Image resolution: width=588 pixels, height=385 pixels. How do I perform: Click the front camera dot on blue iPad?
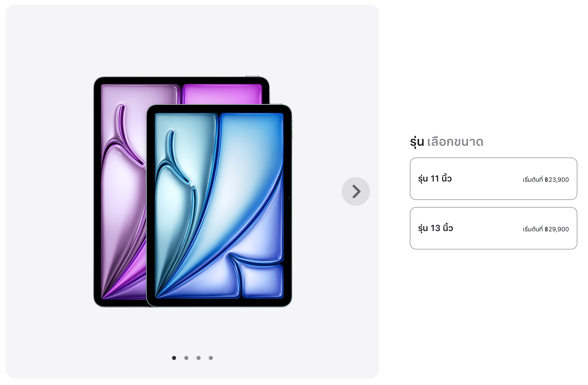[289, 198]
